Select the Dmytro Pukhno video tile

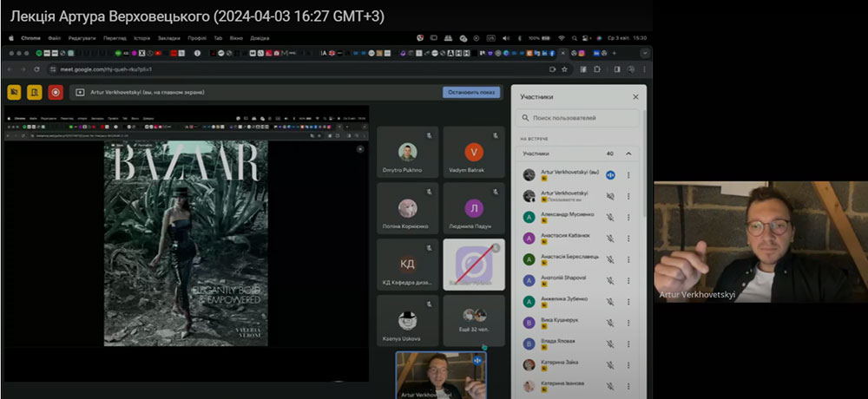pos(407,152)
